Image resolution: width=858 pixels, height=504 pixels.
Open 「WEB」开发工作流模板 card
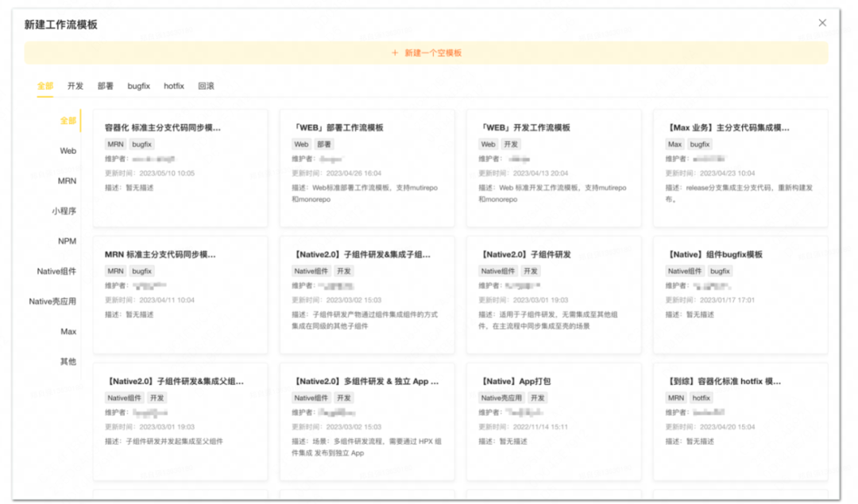click(554, 168)
